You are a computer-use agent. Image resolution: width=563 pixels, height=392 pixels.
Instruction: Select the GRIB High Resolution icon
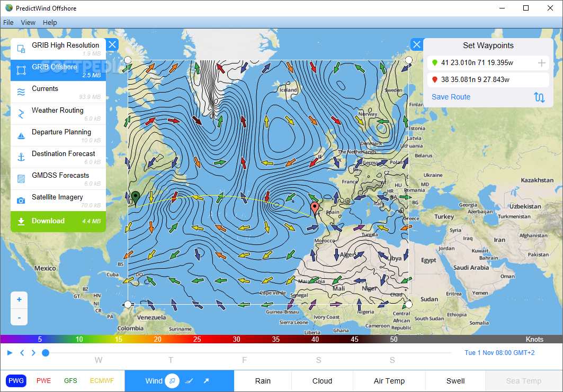tap(21, 49)
